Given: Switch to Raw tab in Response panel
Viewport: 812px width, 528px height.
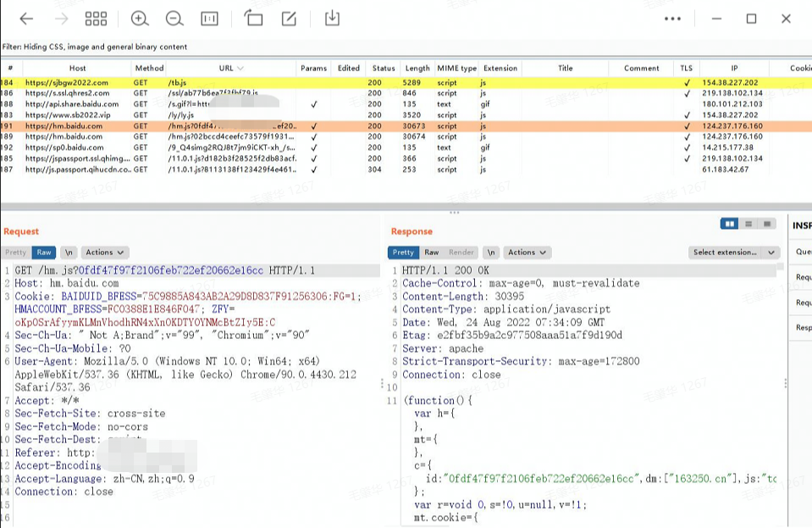Looking at the screenshot, I should [x=432, y=253].
